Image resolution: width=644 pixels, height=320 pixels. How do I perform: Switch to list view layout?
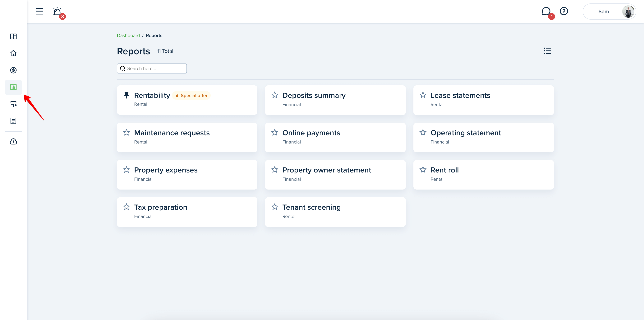click(547, 51)
